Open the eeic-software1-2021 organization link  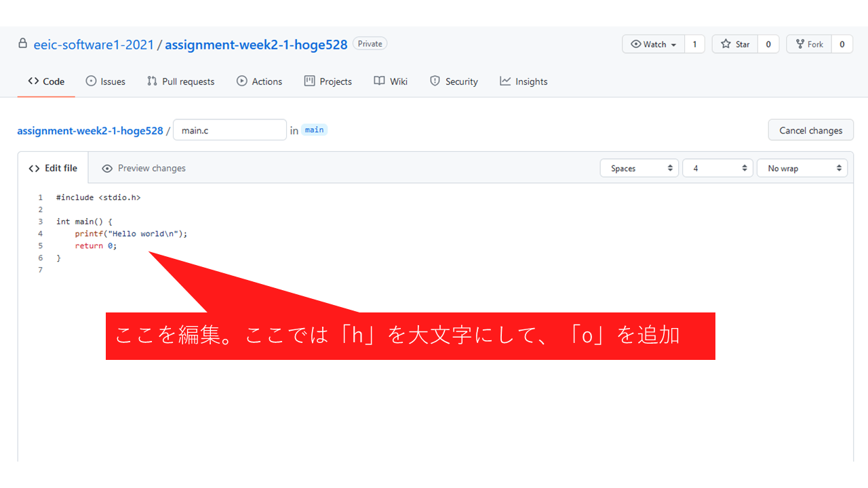[x=94, y=45]
